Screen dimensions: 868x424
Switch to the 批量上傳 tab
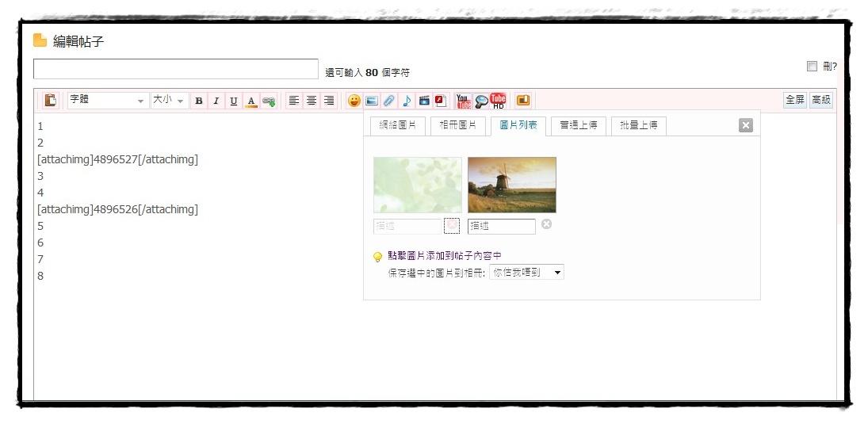click(638, 126)
